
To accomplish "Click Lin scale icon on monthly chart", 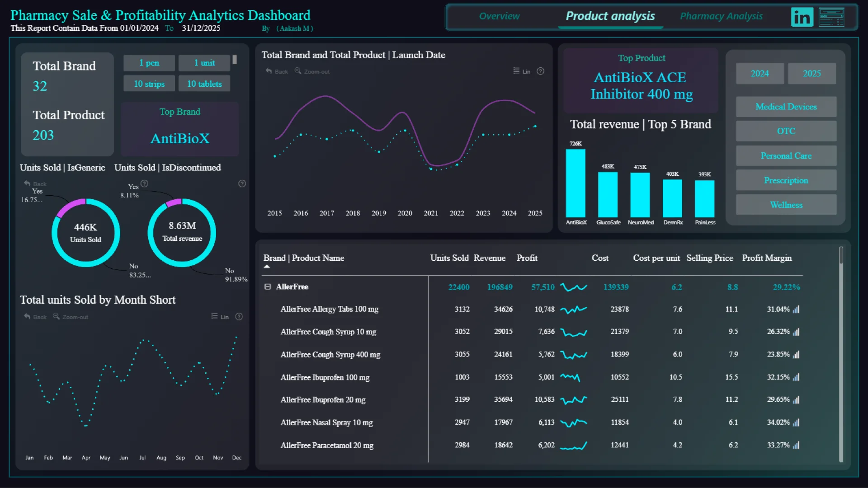I will 215,316.
